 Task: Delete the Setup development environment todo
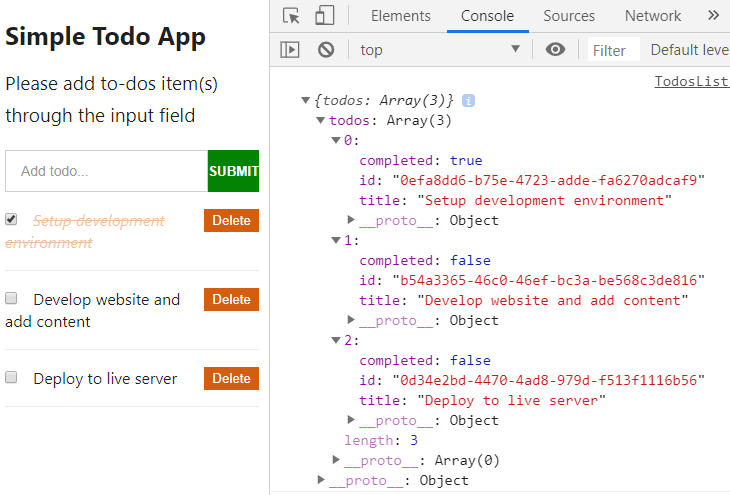click(x=231, y=220)
